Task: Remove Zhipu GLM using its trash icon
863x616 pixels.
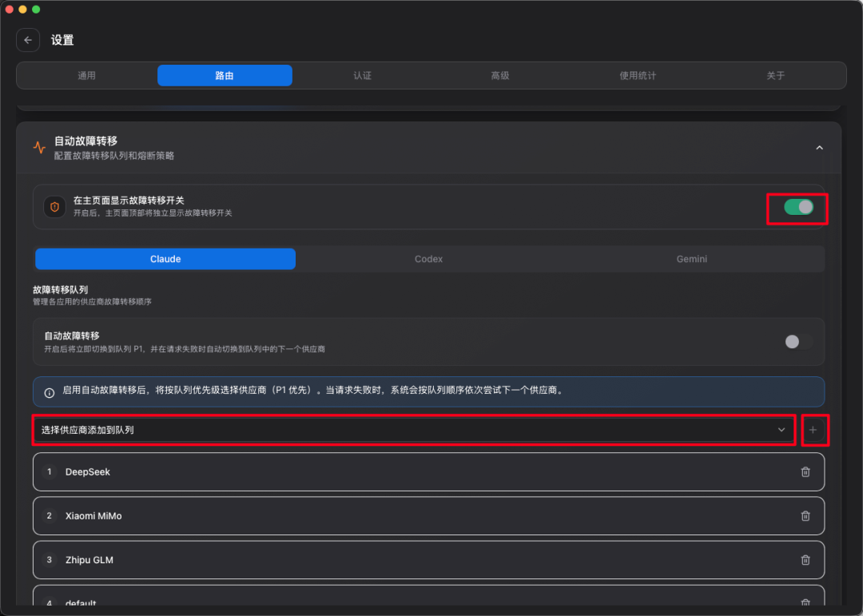Action: pyautogui.click(x=805, y=560)
